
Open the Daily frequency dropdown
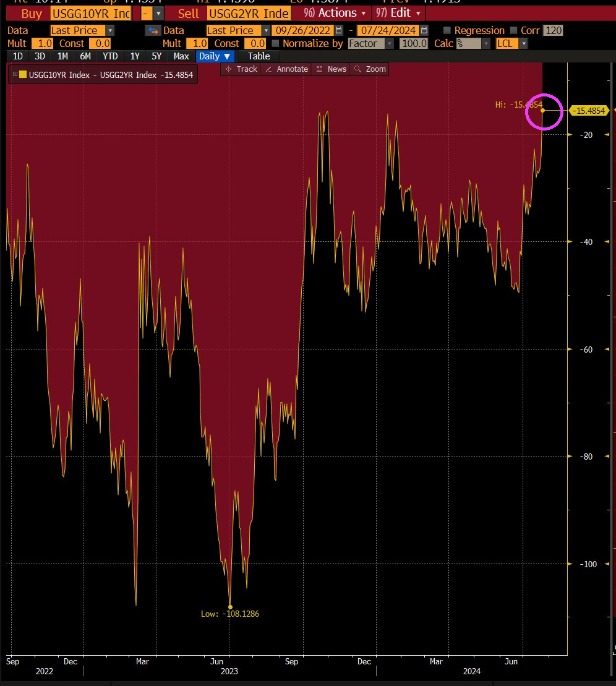215,56
